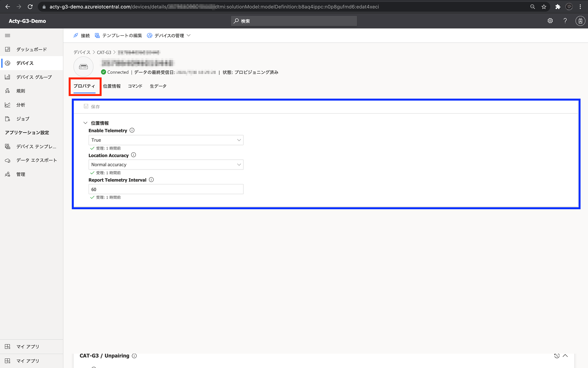The height and width of the screenshot is (368, 588).
Task: Show info for CAT-G3 / Unpairing
Action: coord(134,356)
